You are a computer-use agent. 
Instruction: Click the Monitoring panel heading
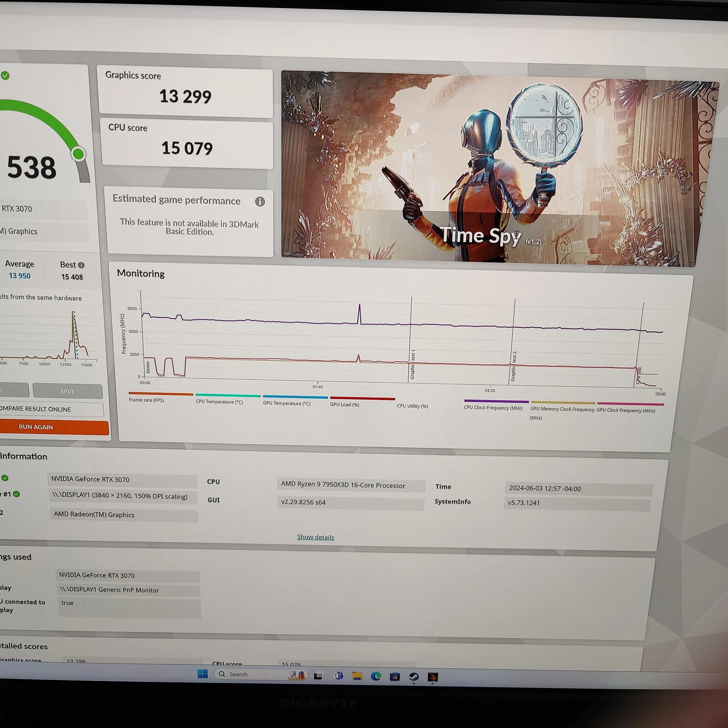[140, 273]
